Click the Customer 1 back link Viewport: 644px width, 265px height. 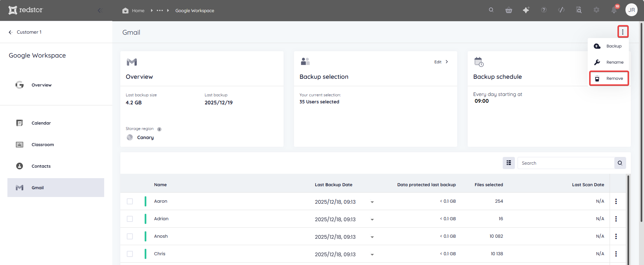click(x=29, y=32)
